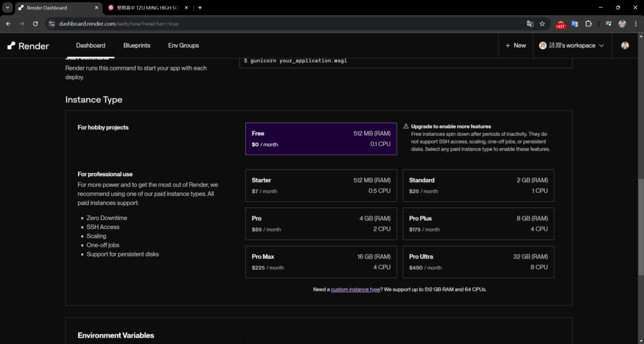This screenshot has height=344, width=644.
Task: Open the Dashboard nav item
Action: pos(91,45)
